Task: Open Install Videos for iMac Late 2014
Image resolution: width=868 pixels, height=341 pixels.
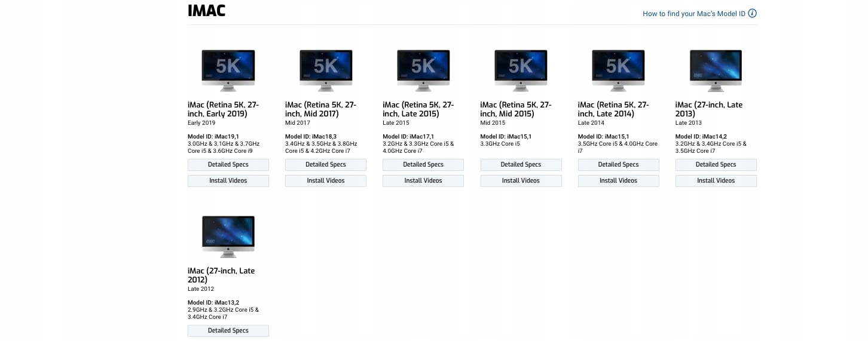Action: point(618,181)
